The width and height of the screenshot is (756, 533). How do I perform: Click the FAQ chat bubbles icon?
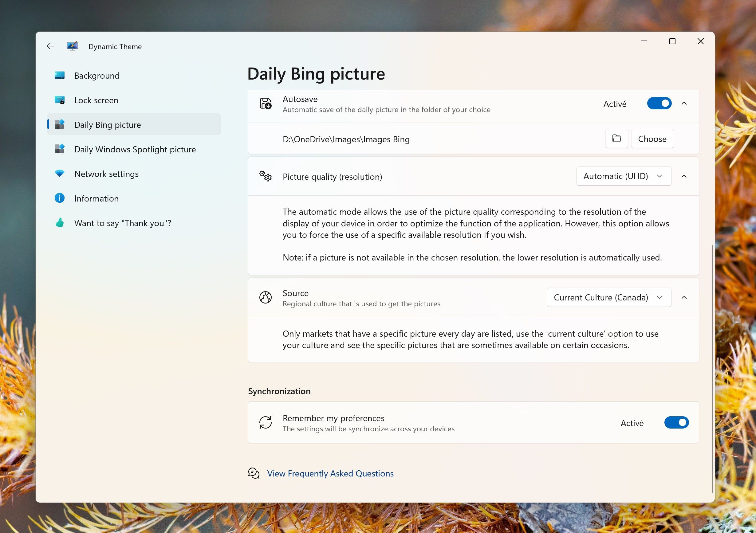254,473
